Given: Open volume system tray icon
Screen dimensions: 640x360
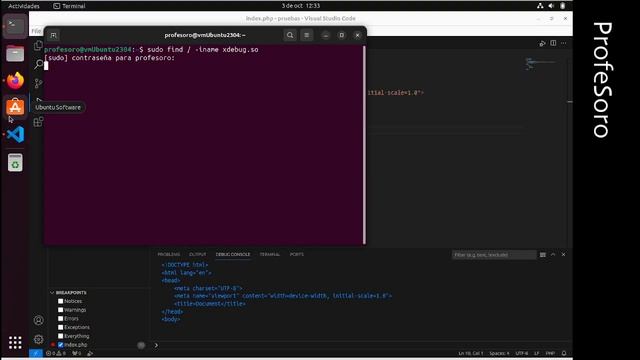Looking at the screenshot, I should click(551, 6).
